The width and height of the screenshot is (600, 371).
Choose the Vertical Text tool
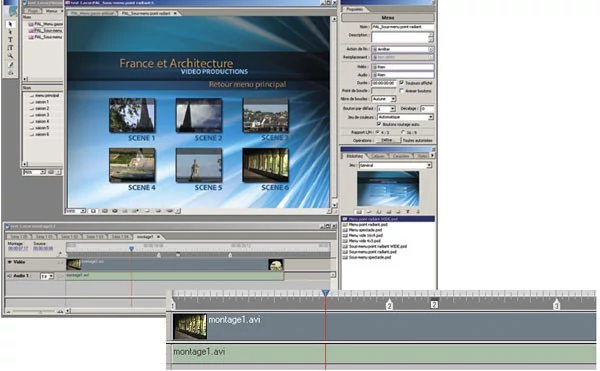[x=10, y=48]
